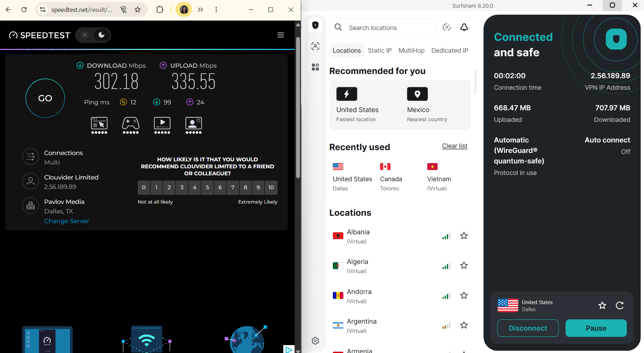
Task: Connect to recently used Canada Toronto
Action: click(x=391, y=177)
